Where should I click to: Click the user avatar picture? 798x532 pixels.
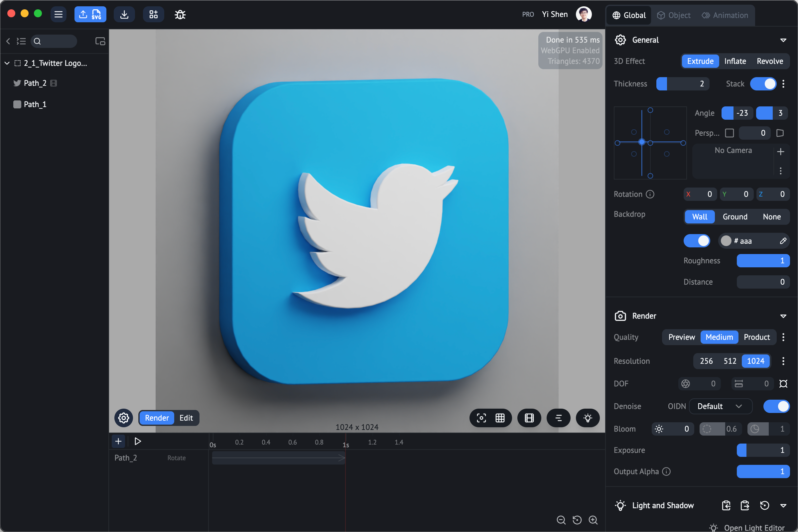point(584,14)
